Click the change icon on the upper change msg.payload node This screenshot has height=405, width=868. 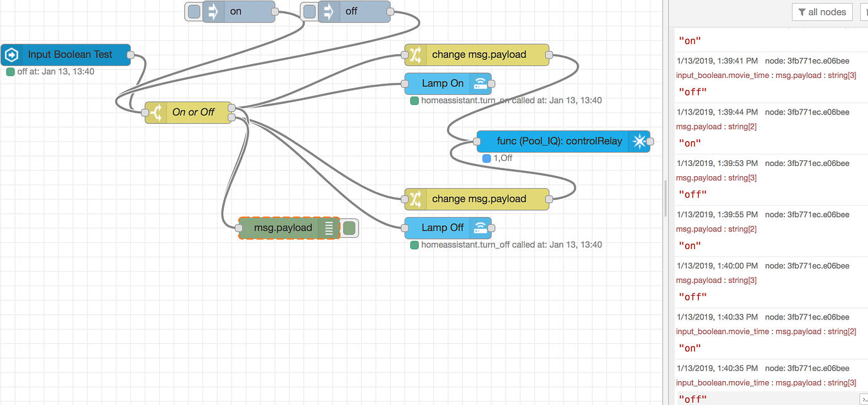pyautogui.click(x=416, y=55)
